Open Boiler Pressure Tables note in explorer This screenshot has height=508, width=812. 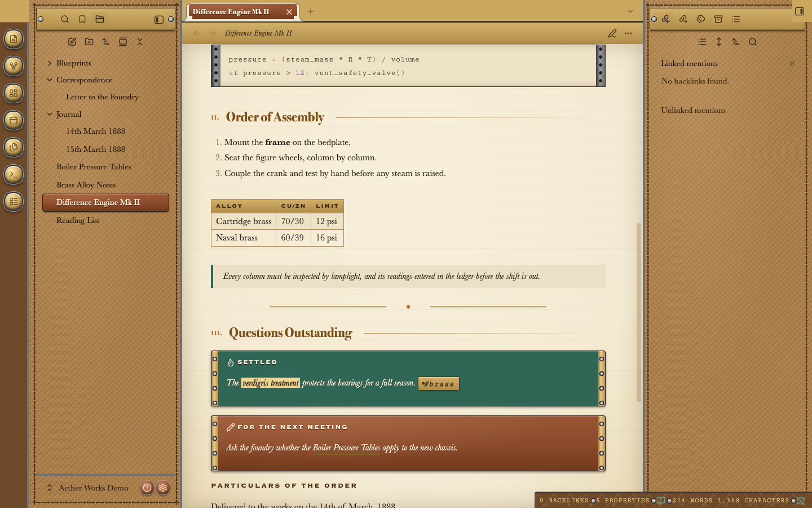105,167
